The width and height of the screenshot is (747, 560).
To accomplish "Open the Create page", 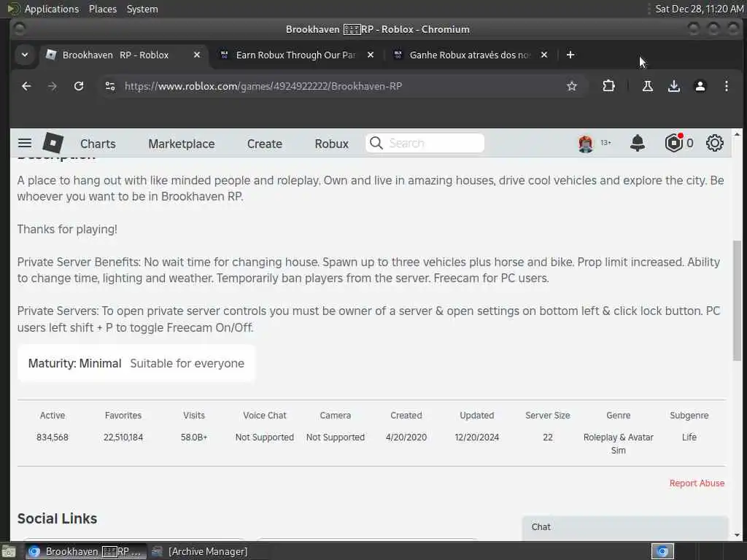I will pos(264,144).
